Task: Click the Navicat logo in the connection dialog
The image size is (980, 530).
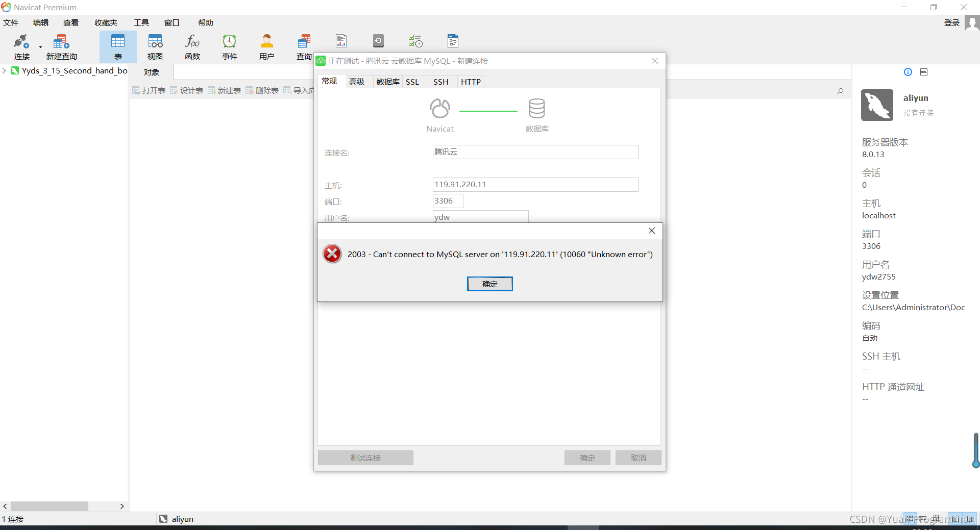Action: coord(440,108)
